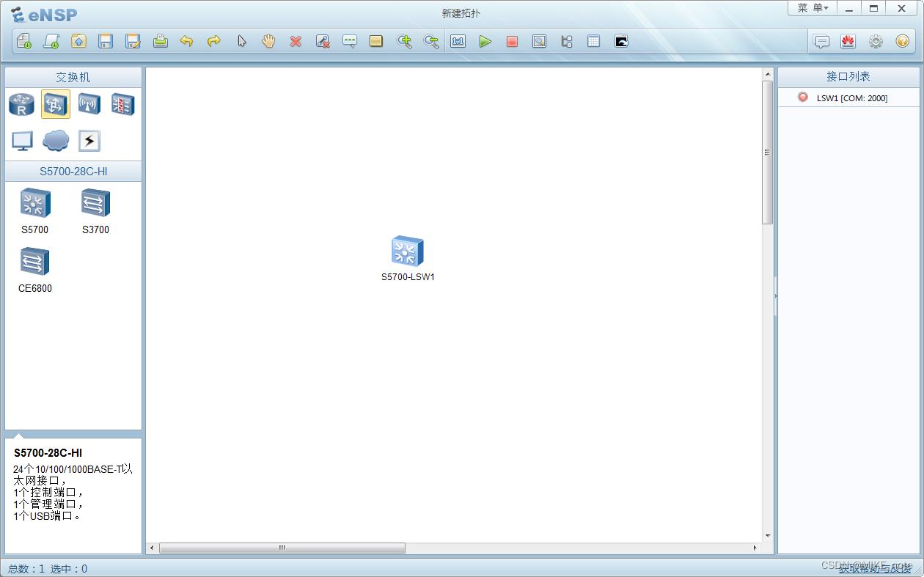Viewport: 924px width, 577px height.
Task: Click the delete all connections icon
Action: [323, 41]
